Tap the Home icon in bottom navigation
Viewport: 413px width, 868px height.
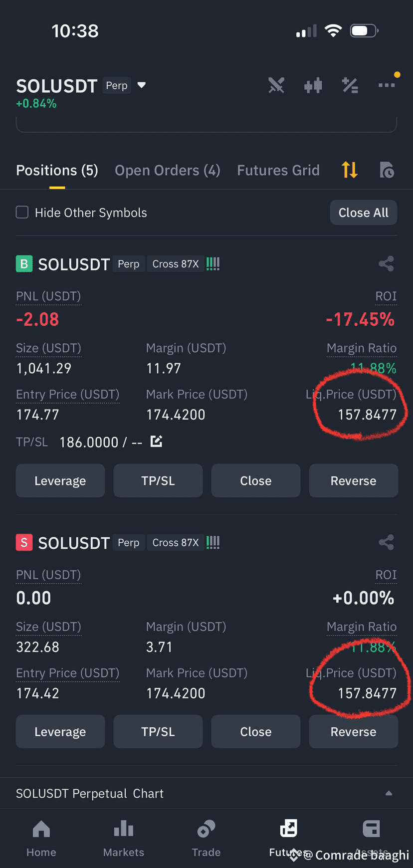point(41,830)
